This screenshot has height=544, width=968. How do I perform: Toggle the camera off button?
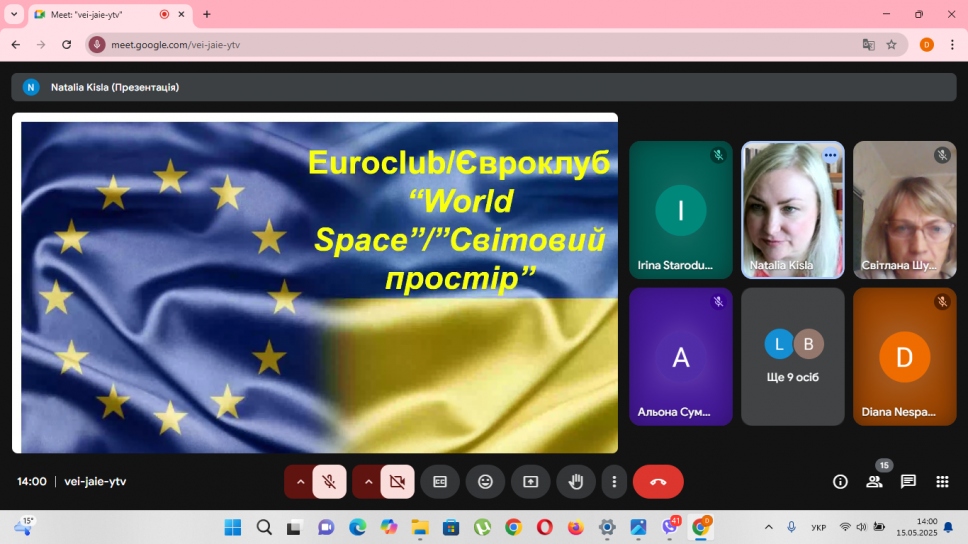(397, 482)
